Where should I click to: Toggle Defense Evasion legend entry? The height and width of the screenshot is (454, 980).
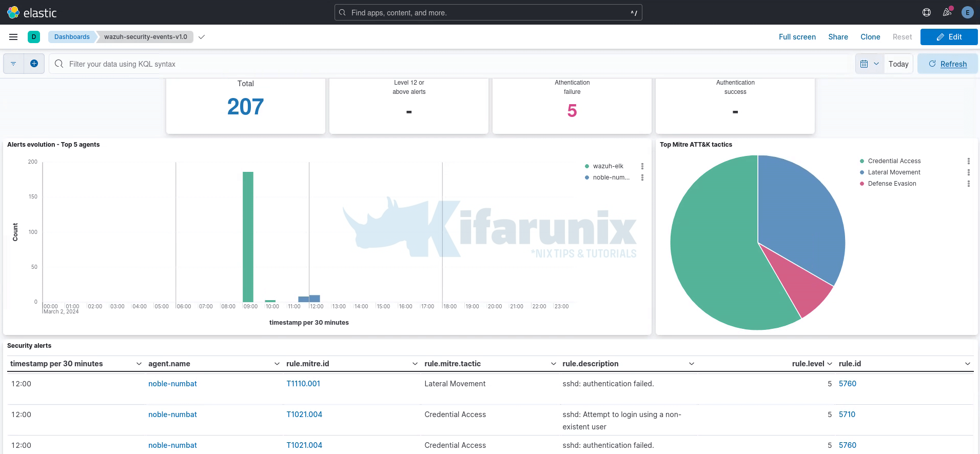[892, 184]
